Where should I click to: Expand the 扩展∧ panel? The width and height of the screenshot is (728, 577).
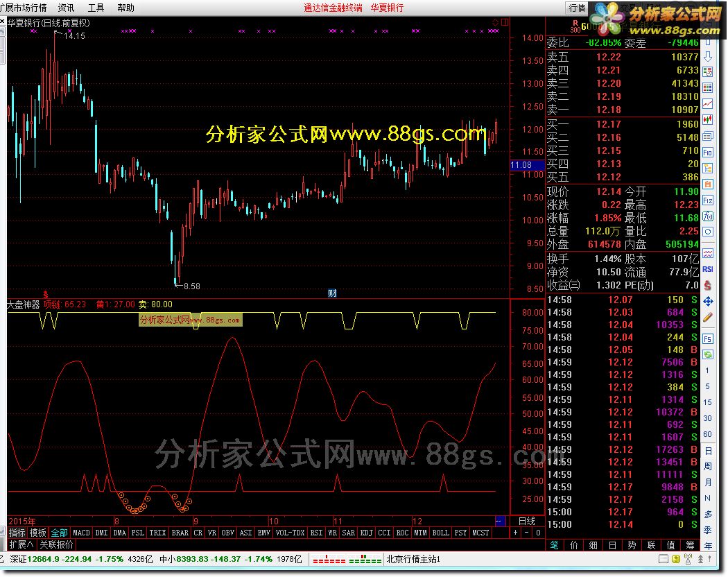[21, 544]
